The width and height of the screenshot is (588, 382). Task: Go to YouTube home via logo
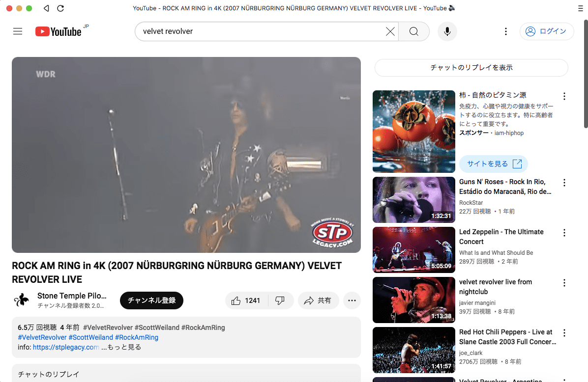pos(59,31)
